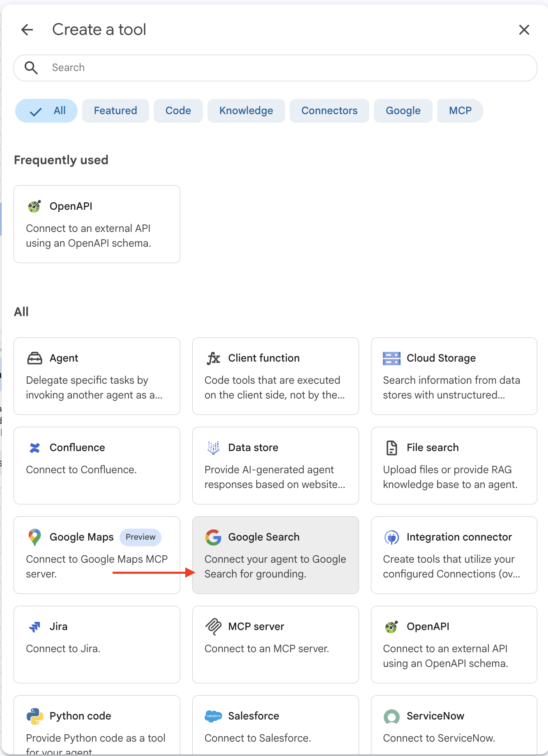The height and width of the screenshot is (756, 548).
Task: Click the MCP server icon
Action: pyautogui.click(x=213, y=627)
